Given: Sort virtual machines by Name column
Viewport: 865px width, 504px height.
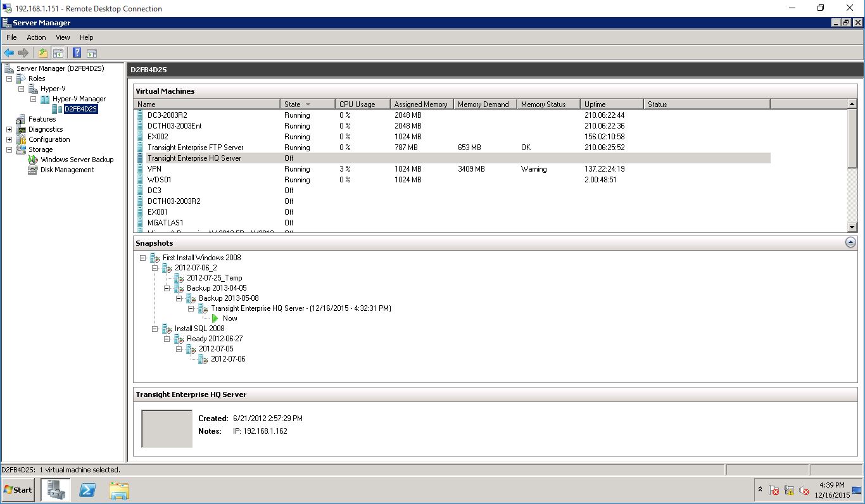Looking at the screenshot, I should pos(207,104).
